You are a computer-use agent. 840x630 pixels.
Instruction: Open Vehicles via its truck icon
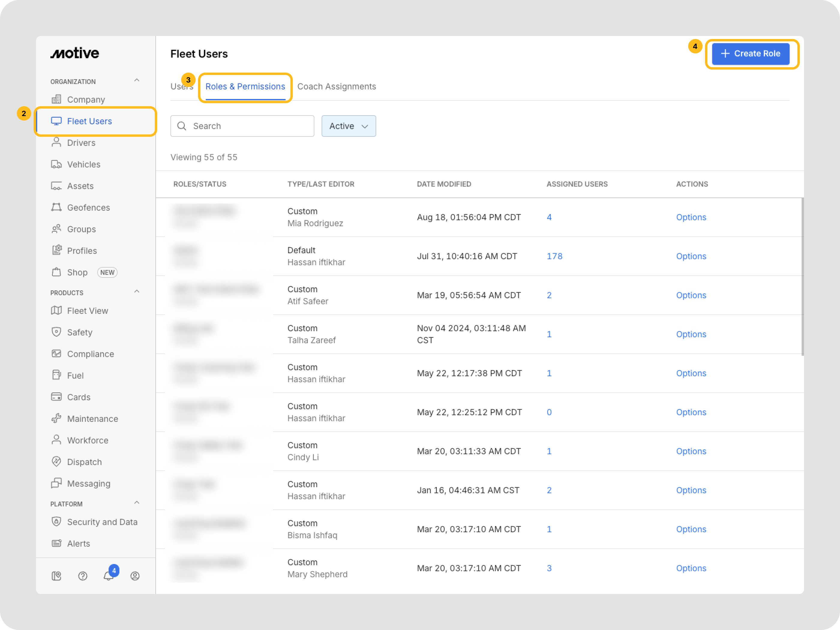point(56,164)
